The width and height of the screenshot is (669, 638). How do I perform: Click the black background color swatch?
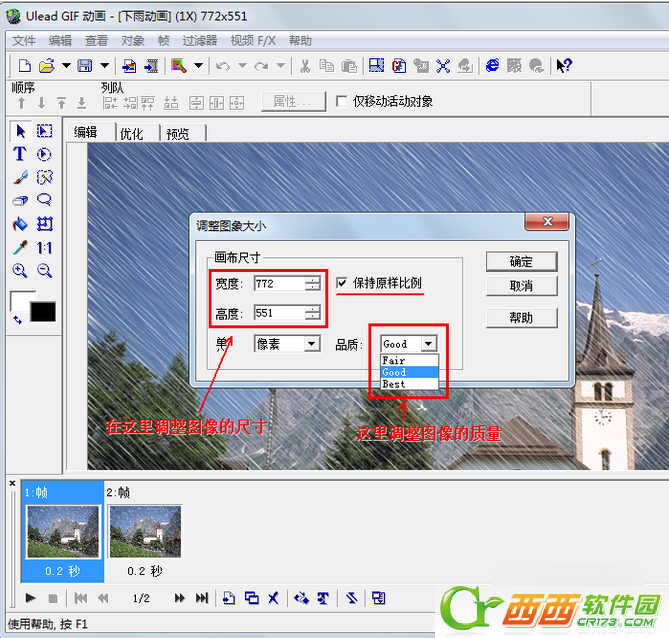pyautogui.click(x=43, y=312)
